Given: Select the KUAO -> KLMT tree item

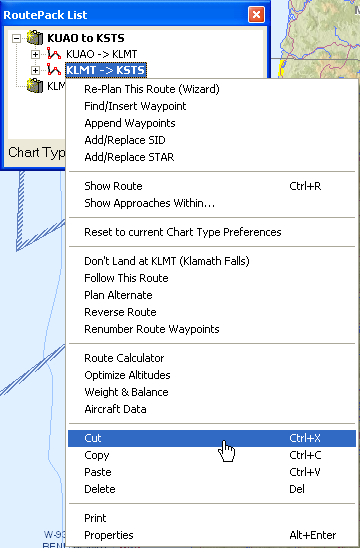Looking at the screenshot, I should click(101, 54).
